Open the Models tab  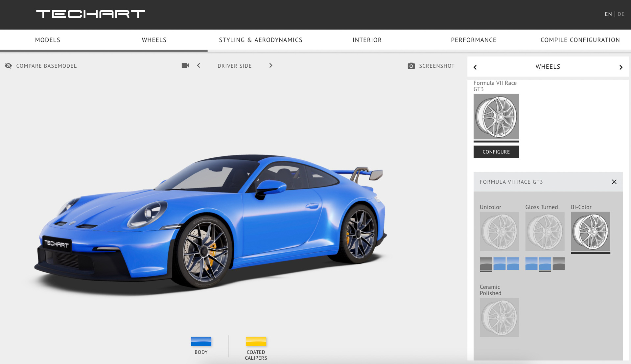click(x=48, y=40)
